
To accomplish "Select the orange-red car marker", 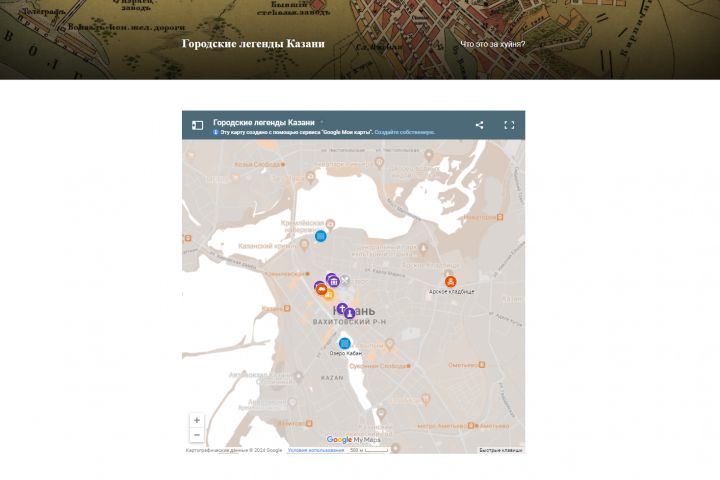I will pos(322,289).
